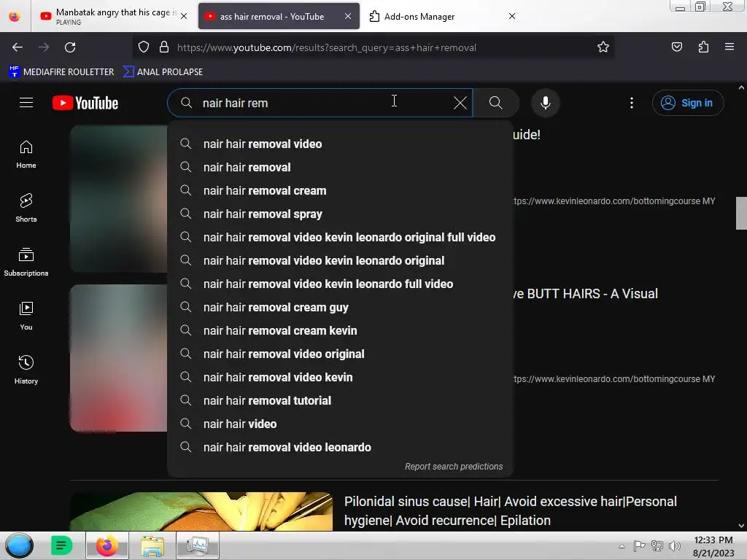Open the YouTube guide hamburger menu
Screen dimensions: 747x560
point(26,102)
